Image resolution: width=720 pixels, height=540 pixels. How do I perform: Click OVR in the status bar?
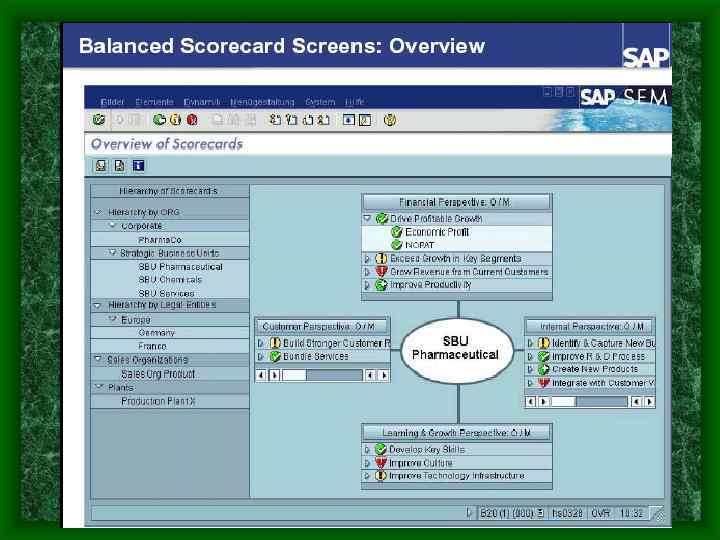coord(600,513)
